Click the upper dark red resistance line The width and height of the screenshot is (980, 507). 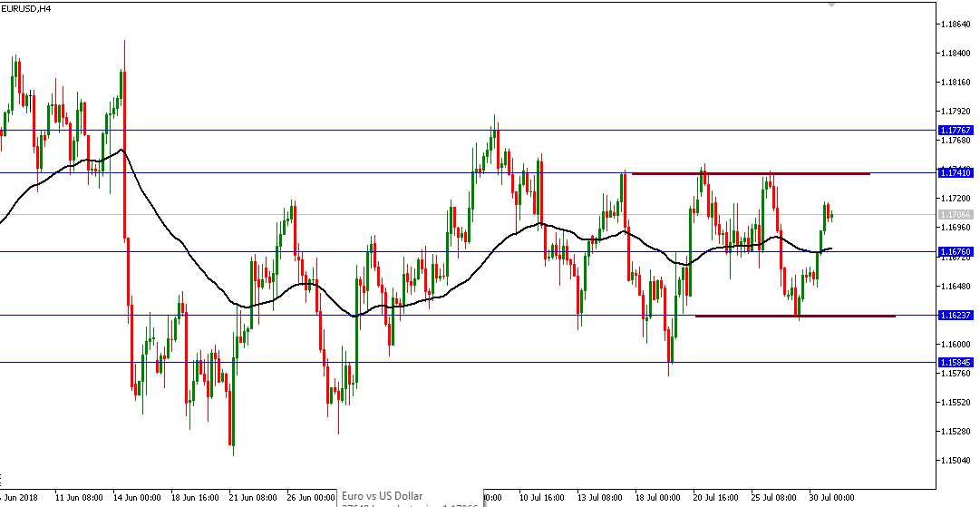pos(751,173)
